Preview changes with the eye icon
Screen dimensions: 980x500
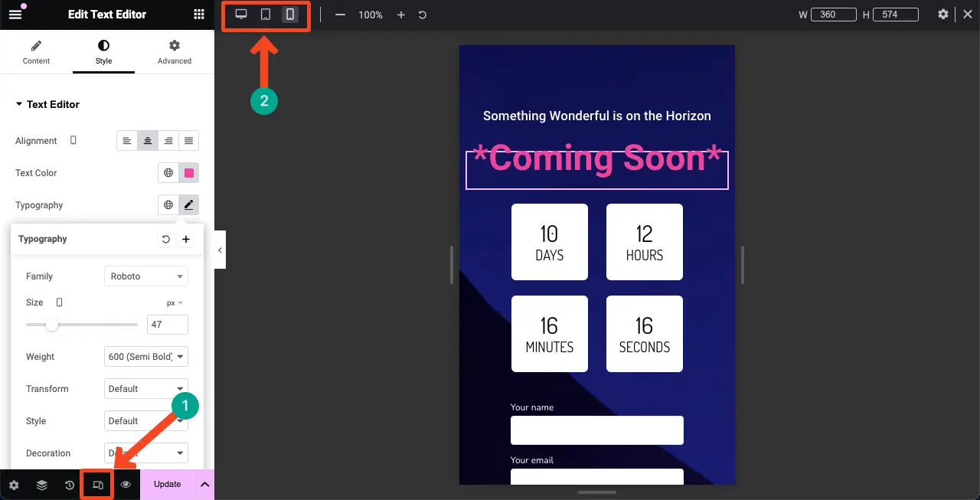[126, 485]
